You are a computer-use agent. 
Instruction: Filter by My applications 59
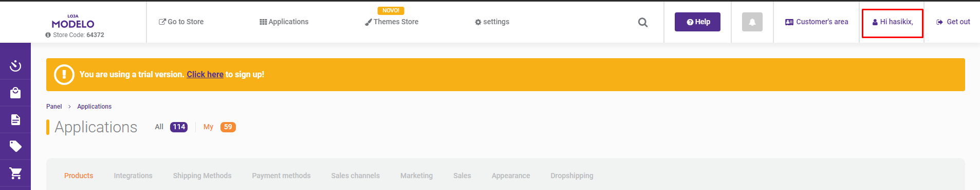pos(219,127)
